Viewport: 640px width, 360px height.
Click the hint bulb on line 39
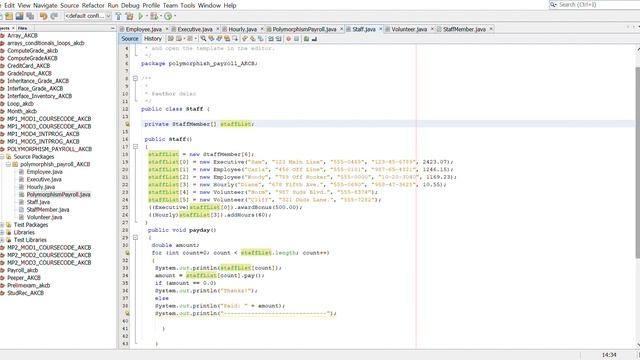(x=127, y=313)
